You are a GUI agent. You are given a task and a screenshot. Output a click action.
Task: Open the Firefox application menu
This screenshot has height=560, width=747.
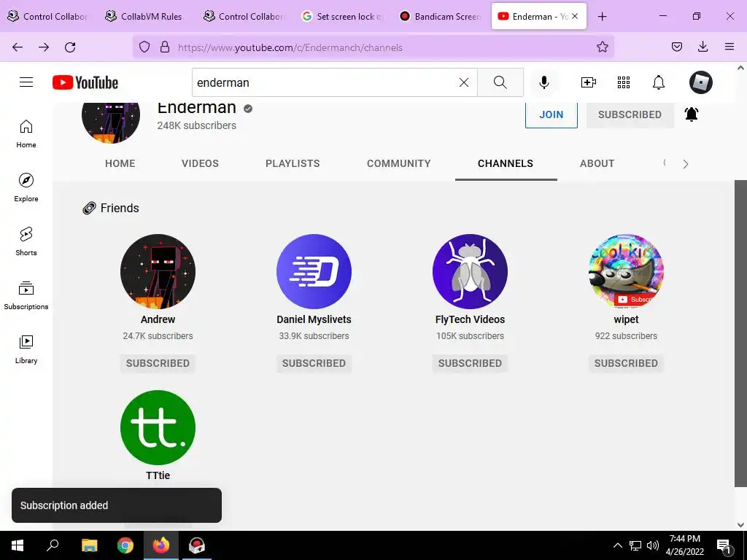tap(729, 47)
